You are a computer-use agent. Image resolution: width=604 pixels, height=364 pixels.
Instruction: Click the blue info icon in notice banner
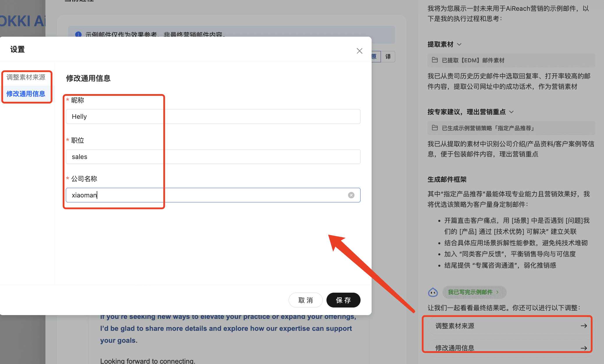click(78, 34)
